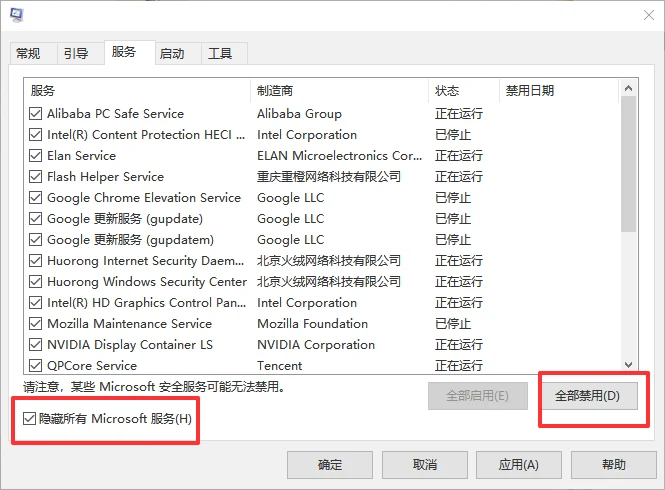Uncheck Huorong Windows Security Center checkbox
The image size is (665, 490).
point(36,282)
